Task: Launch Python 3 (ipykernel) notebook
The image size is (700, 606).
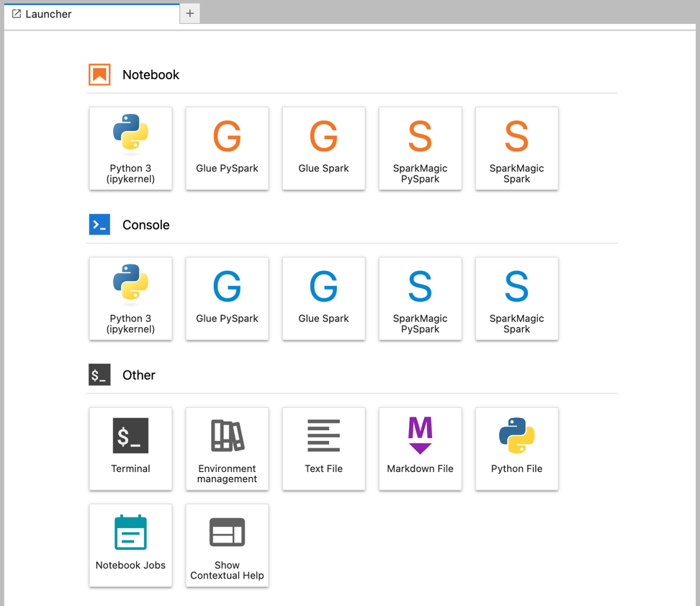Action: click(130, 148)
